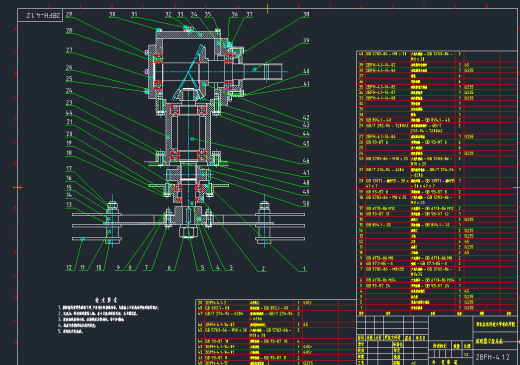This screenshot has height=365, width=520.
Task: Click callout number 33 above the gearbox
Action: pos(180,15)
